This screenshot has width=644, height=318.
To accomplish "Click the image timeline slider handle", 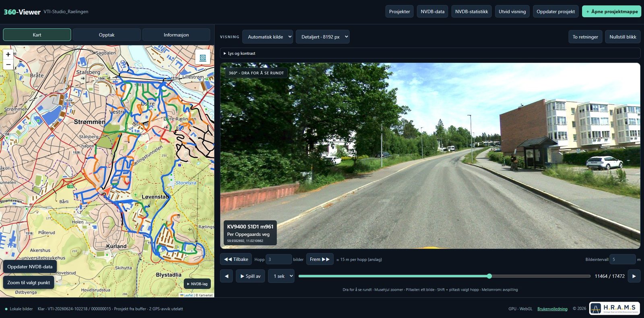I will click(x=489, y=276).
